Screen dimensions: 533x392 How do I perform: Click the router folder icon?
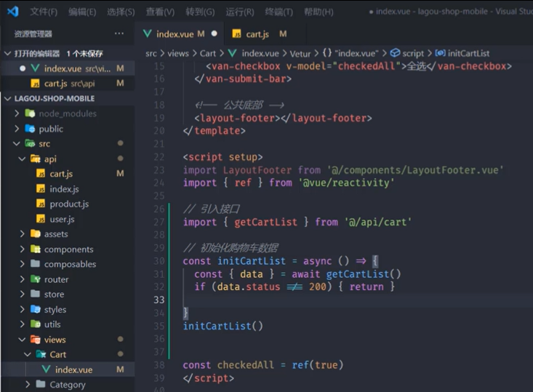[x=36, y=279]
